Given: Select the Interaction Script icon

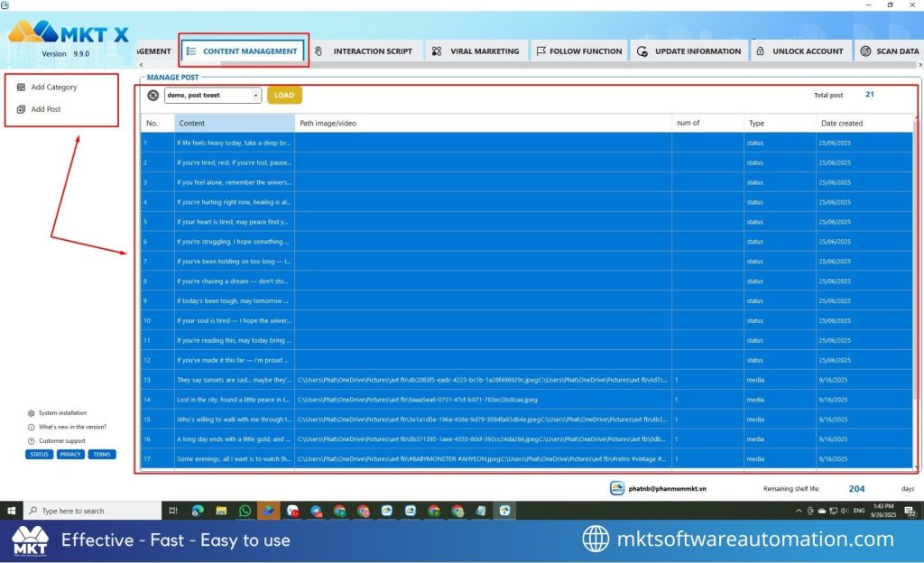Looking at the screenshot, I should [x=320, y=51].
